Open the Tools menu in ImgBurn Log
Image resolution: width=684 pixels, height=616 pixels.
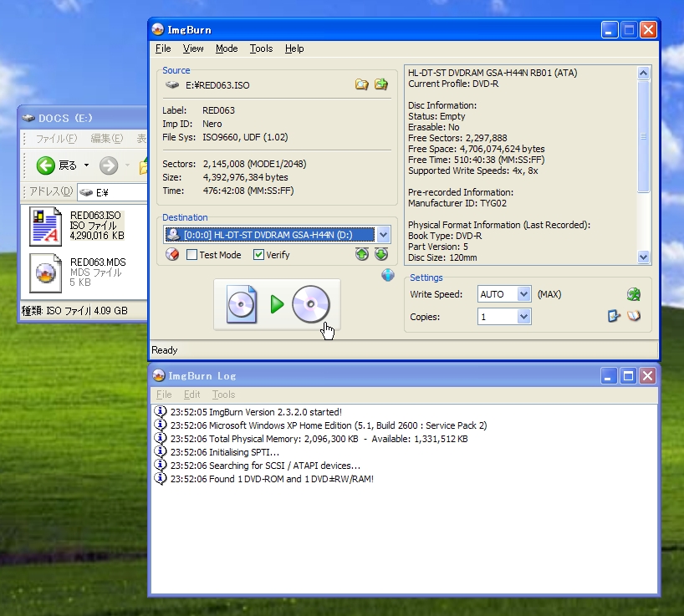[x=224, y=395]
